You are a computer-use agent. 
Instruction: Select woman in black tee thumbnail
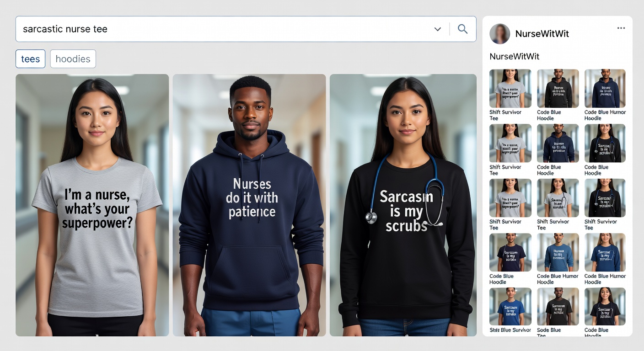click(x=605, y=306)
